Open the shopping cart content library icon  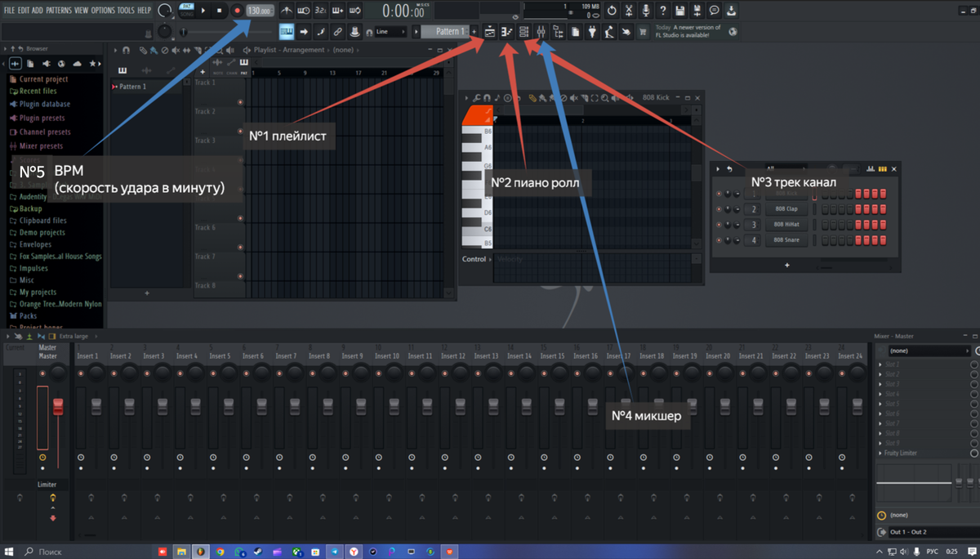pos(644,32)
